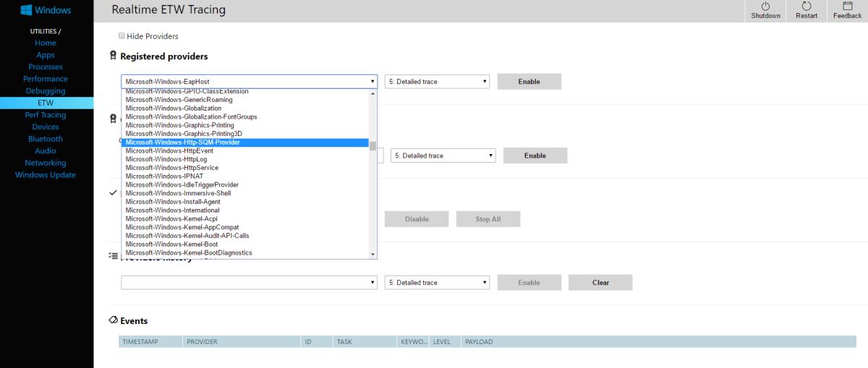Click the ID column header
868x368 pixels.
(317, 341)
